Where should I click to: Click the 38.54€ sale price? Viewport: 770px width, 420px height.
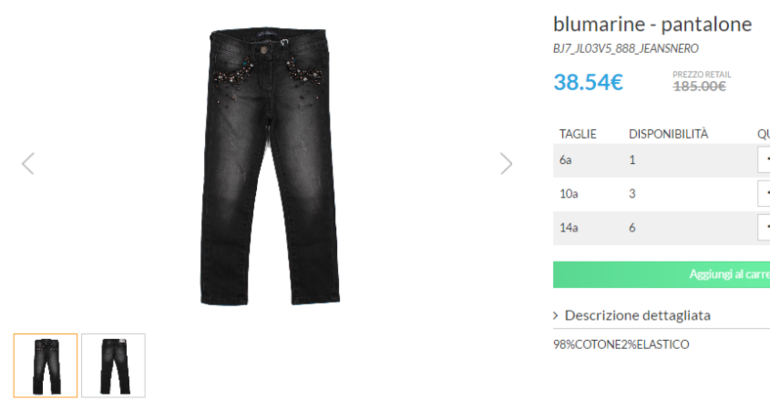[588, 82]
